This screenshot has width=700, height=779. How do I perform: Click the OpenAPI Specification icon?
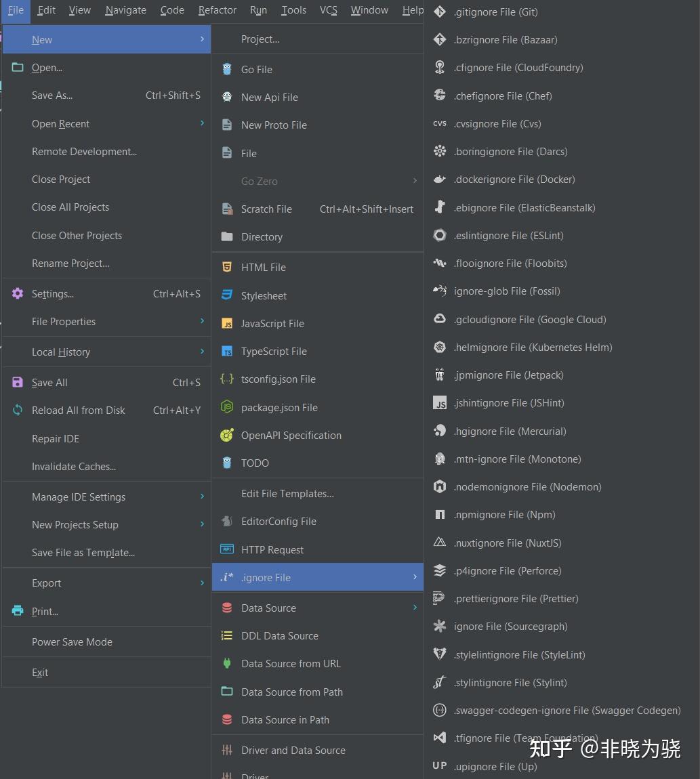click(227, 435)
